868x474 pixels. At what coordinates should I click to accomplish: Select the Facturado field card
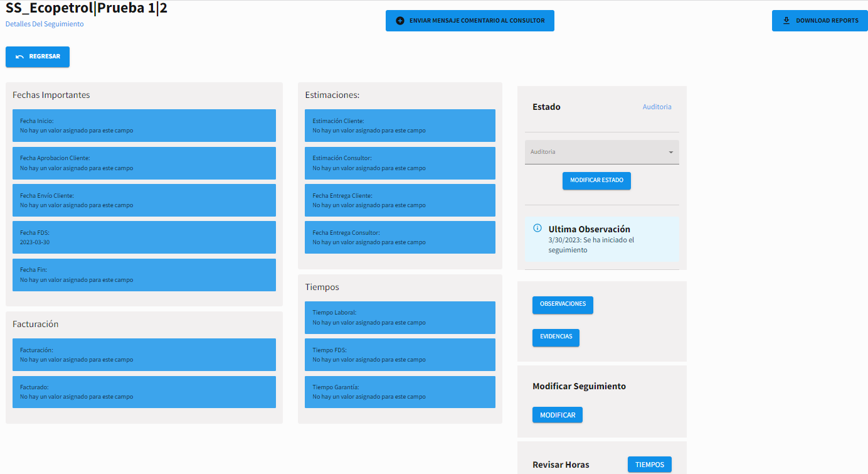(144, 392)
